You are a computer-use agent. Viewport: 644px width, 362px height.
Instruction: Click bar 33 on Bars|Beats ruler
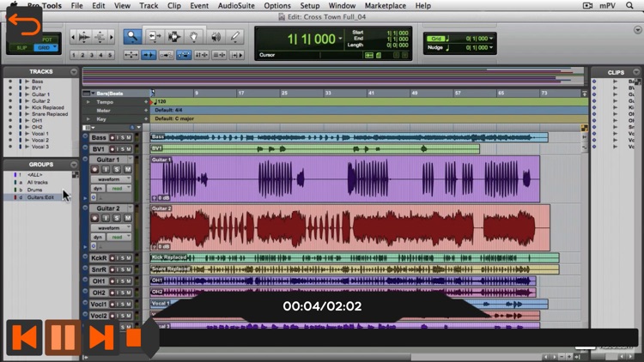pos(328,94)
